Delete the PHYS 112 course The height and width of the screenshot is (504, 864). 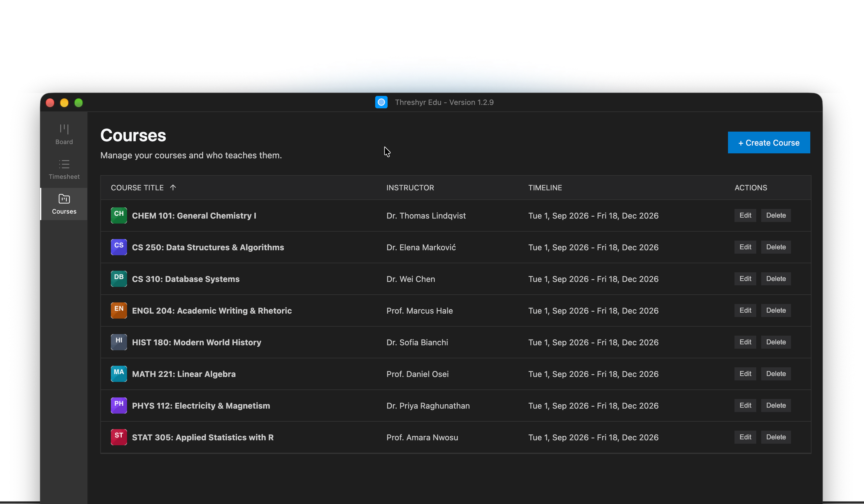pos(776,405)
